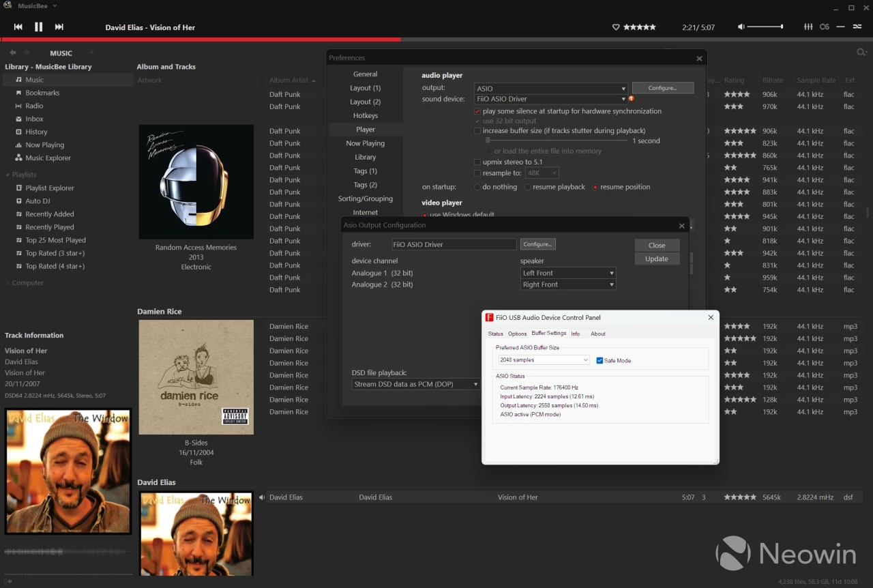Toggle shuffle playback icon
873x588 pixels.
click(x=857, y=27)
